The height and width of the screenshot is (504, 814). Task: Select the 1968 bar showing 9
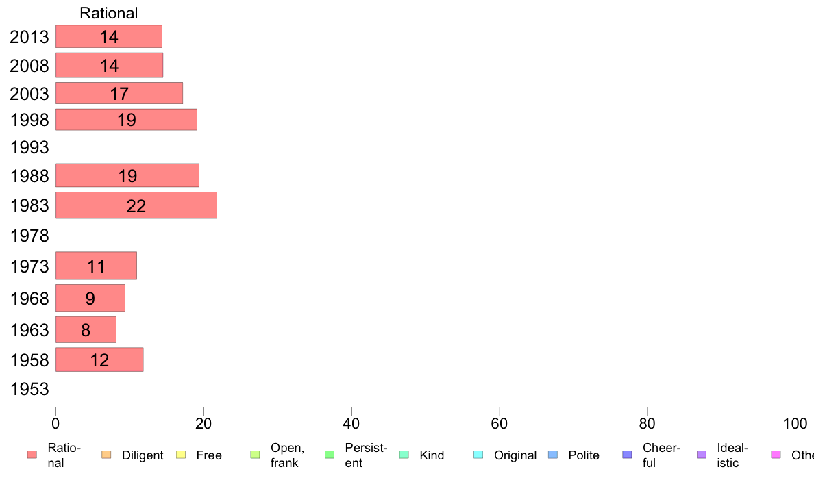[90, 298]
